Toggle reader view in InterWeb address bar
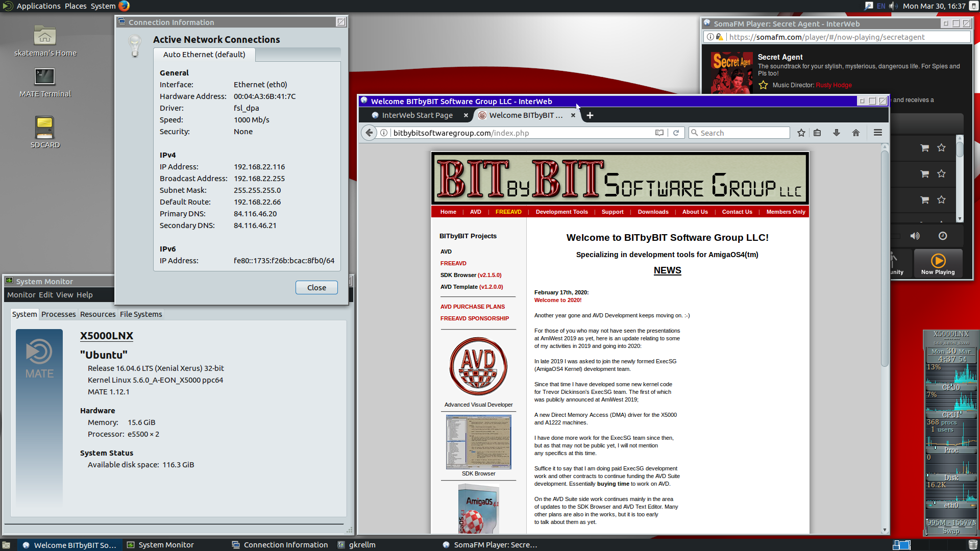This screenshot has width=980, height=551. pos(659,133)
